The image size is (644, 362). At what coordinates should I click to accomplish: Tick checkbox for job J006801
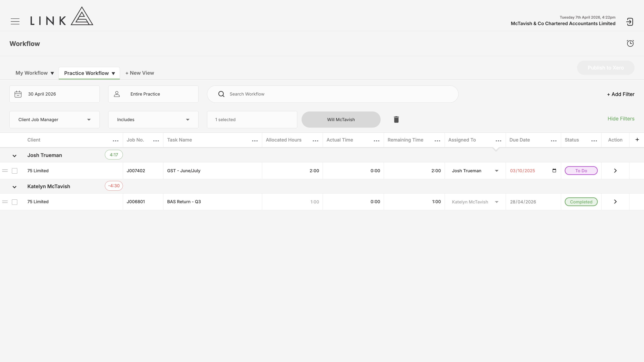[x=15, y=202]
